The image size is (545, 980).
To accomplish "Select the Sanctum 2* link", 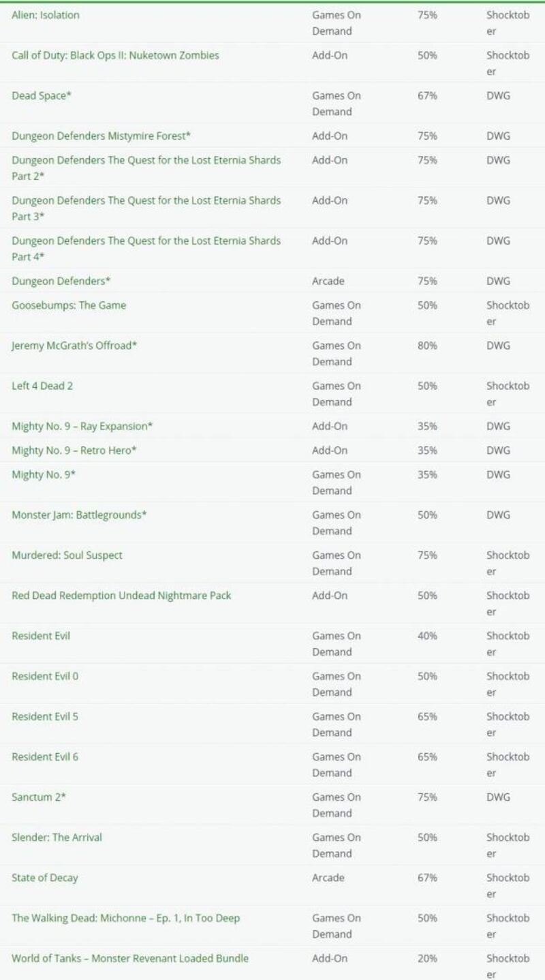I will pyautogui.click(x=39, y=797).
